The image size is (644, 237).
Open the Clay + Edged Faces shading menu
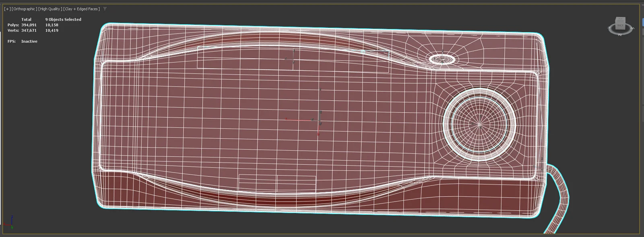pos(82,9)
